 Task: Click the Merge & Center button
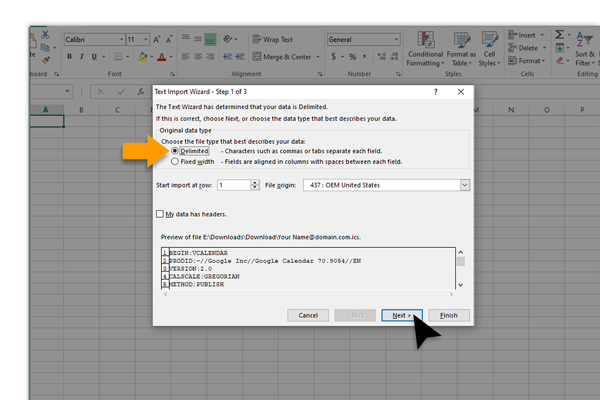click(282, 57)
